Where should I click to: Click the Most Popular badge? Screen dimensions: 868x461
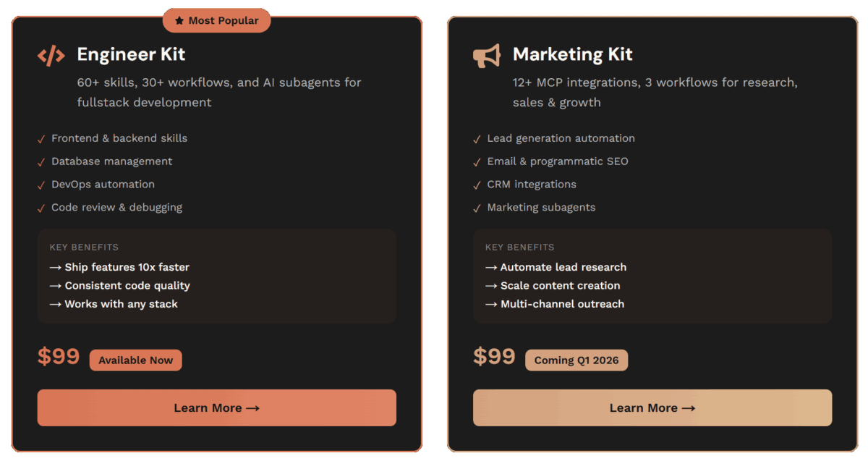click(217, 21)
